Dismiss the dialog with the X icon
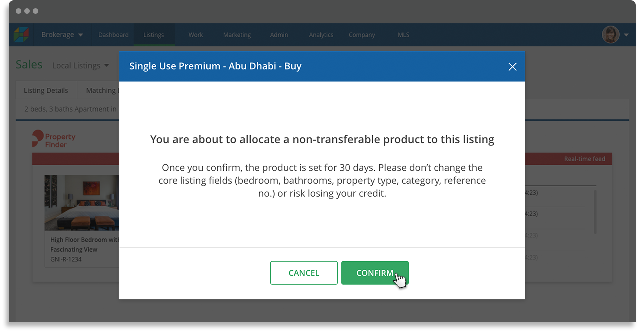The width and height of the screenshot is (644, 334). point(512,66)
